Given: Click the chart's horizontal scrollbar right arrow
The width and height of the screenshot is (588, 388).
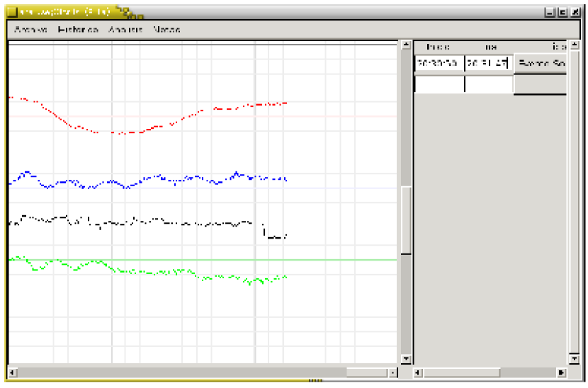Looking at the screenshot, I should point(393,372).
